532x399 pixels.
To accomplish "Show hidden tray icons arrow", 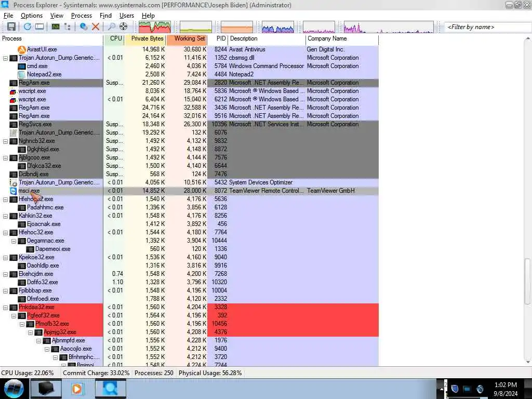I will (x=442, y=389).
